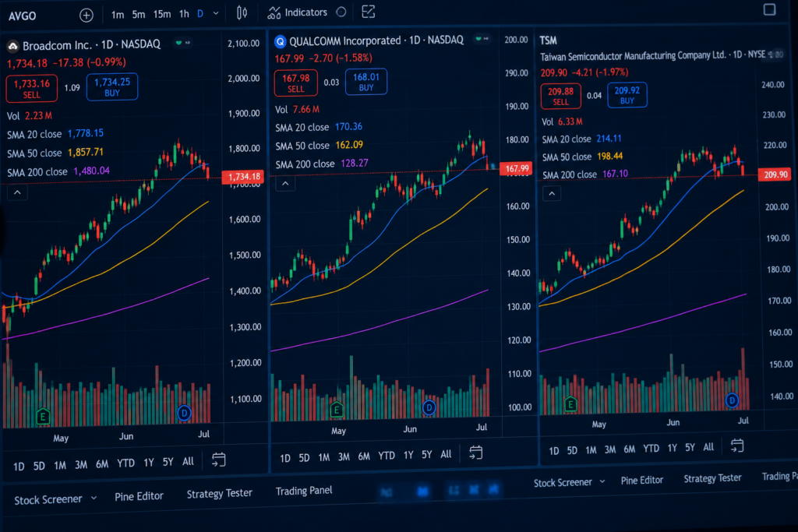Set TSM chart range to YTD
The width and height of the screenshot is (798, 532).
(x=651, y=449)
